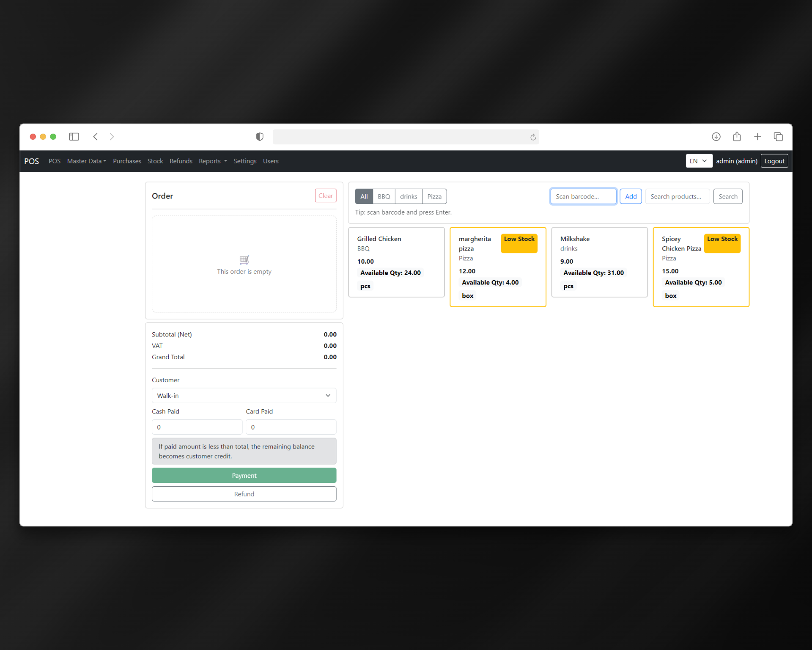Navigate back using the browser back arrow
This screenshot has height=650, width=812.
[x=95, y=136]
